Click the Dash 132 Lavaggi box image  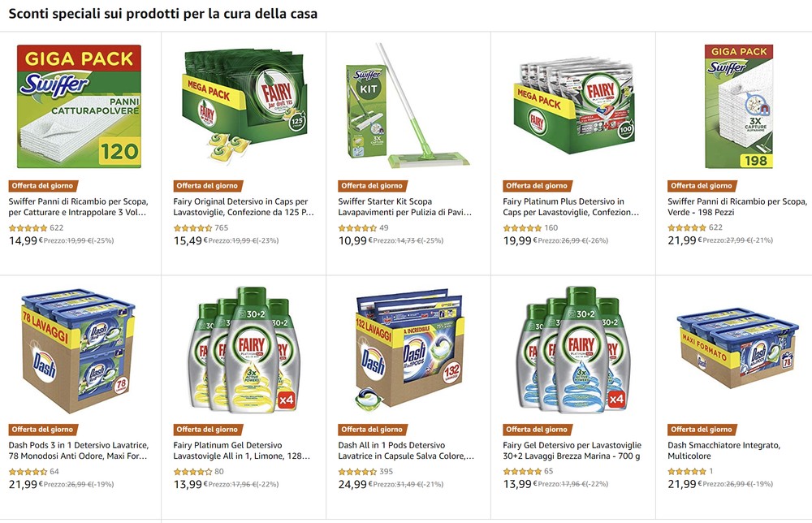409,349
